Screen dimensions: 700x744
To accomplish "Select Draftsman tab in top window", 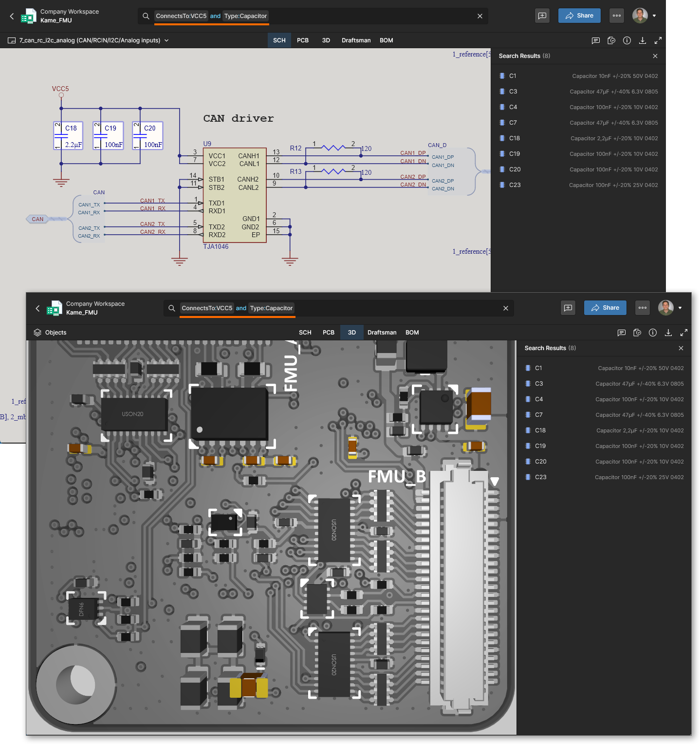I will pos(356,40).
